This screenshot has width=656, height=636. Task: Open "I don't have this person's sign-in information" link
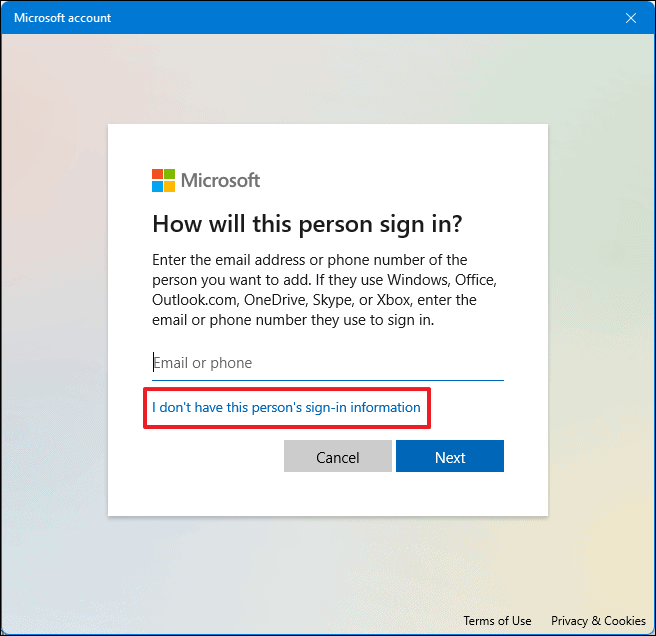click(x=286, y=408)
